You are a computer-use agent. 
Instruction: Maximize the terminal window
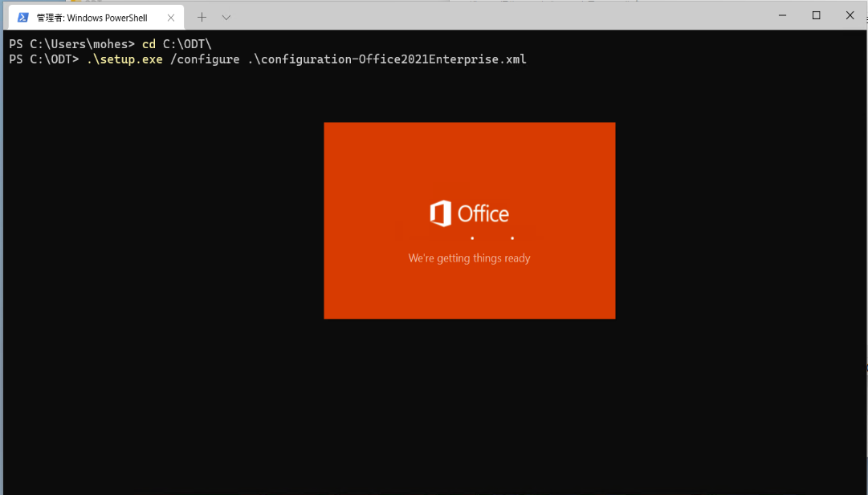click(816, 15)
